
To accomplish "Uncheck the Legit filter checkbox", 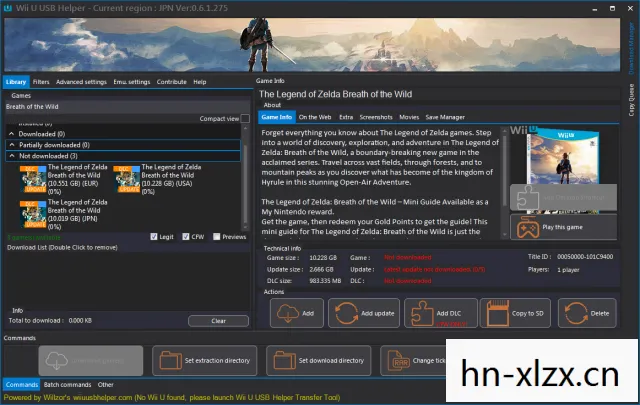I will pos(154,237).
